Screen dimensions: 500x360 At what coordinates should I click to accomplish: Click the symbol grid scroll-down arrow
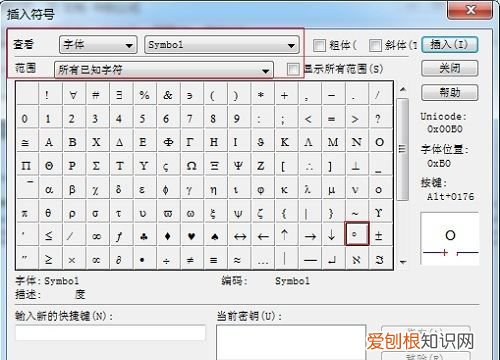(403, 262)
